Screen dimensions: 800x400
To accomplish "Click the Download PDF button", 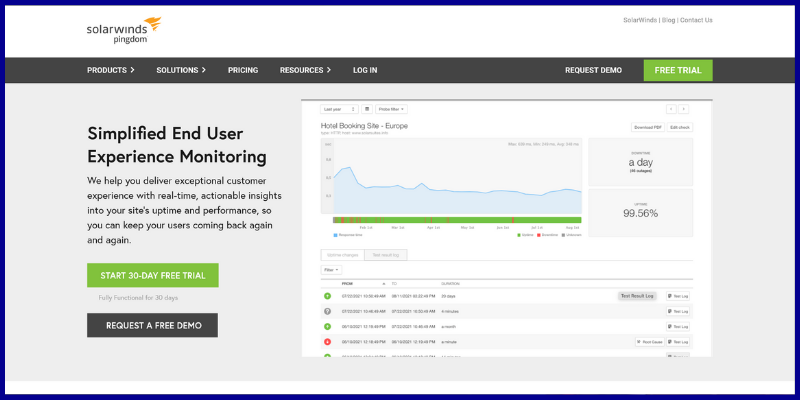I will [648, 128].
